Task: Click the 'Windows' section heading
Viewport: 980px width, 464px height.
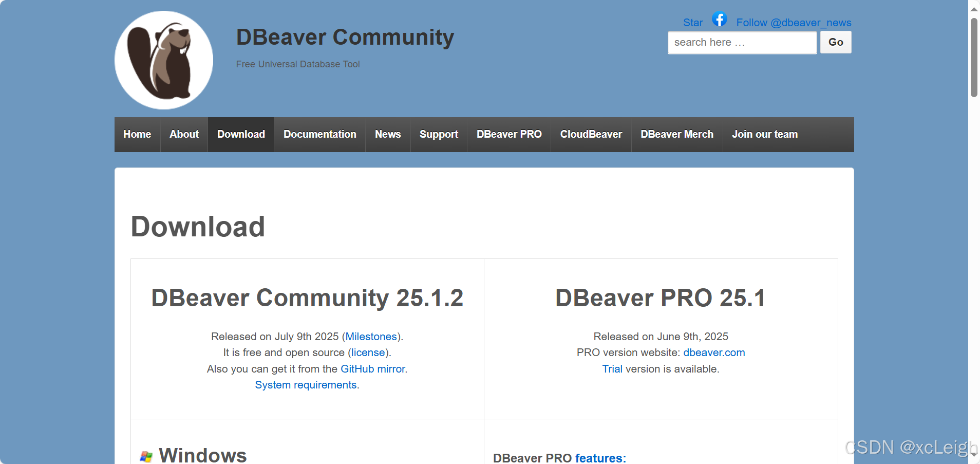Action: click(203, 455)
